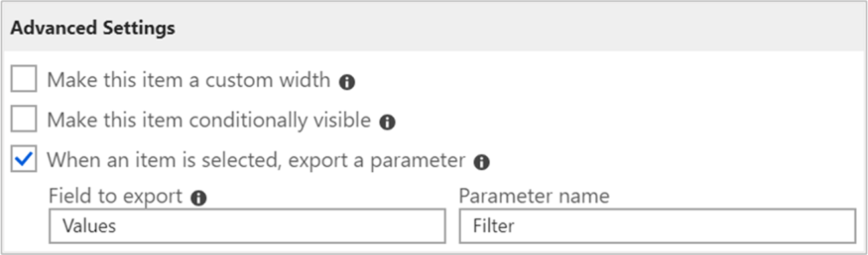Viewport: 868px width, 255px height.
Task: Click the Parameter name label text
Action: [534, 197]
